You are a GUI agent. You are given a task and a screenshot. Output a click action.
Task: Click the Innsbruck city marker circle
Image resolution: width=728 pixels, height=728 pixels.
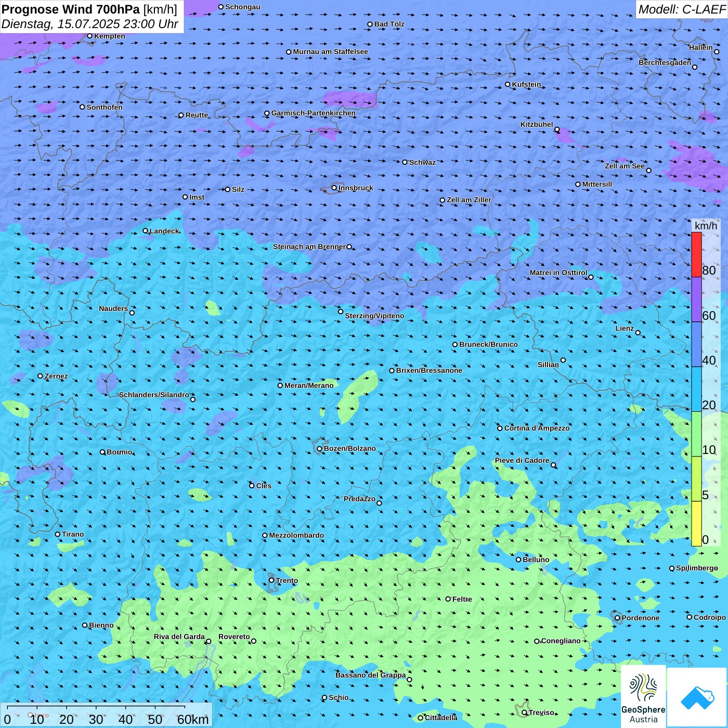(334, 188)
